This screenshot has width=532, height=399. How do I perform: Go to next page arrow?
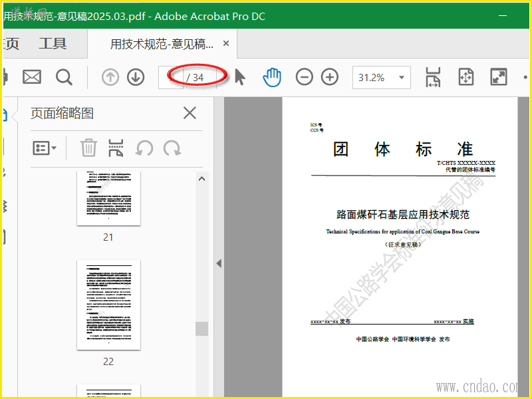[x=136, y=77]
